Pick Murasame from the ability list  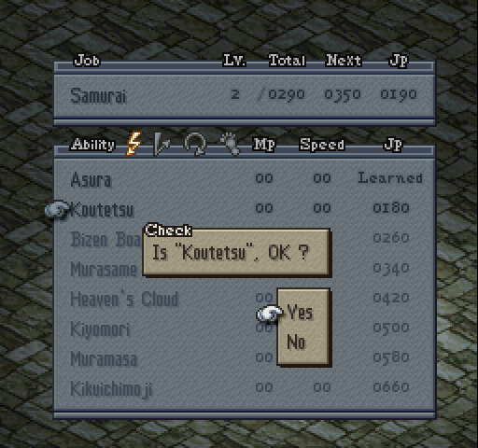click(x=104, y=269)
